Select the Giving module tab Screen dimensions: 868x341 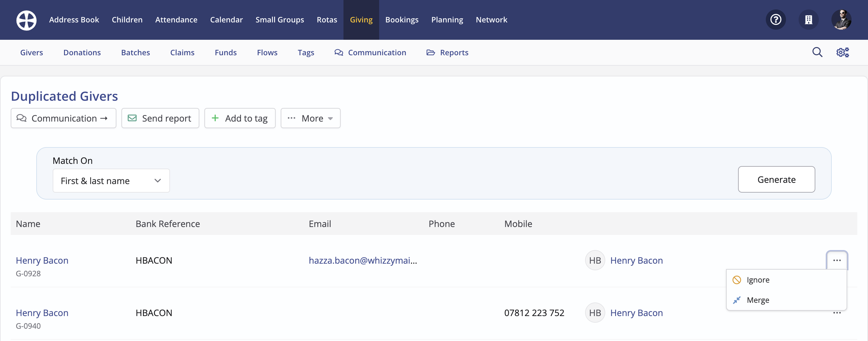coord(361,20)
